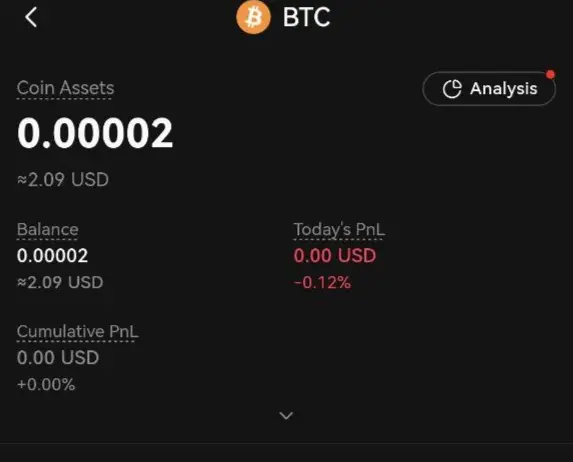
Task: Click the 0.00 USD cumulative PnL value
Action: [x=58, y=357]
